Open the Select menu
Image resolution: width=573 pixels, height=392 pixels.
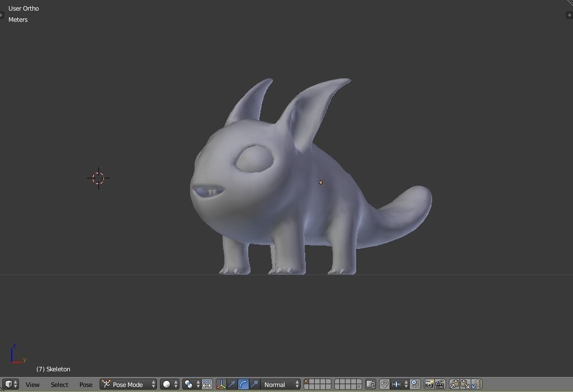[60, 385]
